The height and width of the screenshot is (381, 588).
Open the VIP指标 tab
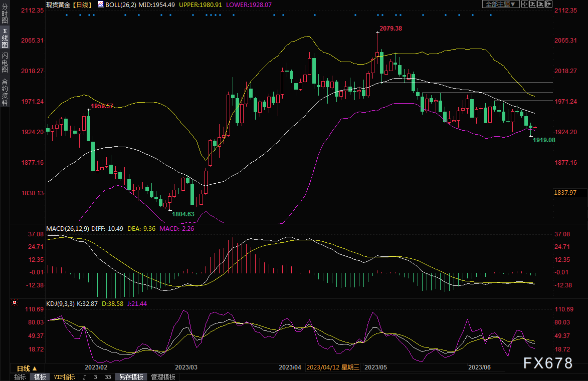coord(64,377)
